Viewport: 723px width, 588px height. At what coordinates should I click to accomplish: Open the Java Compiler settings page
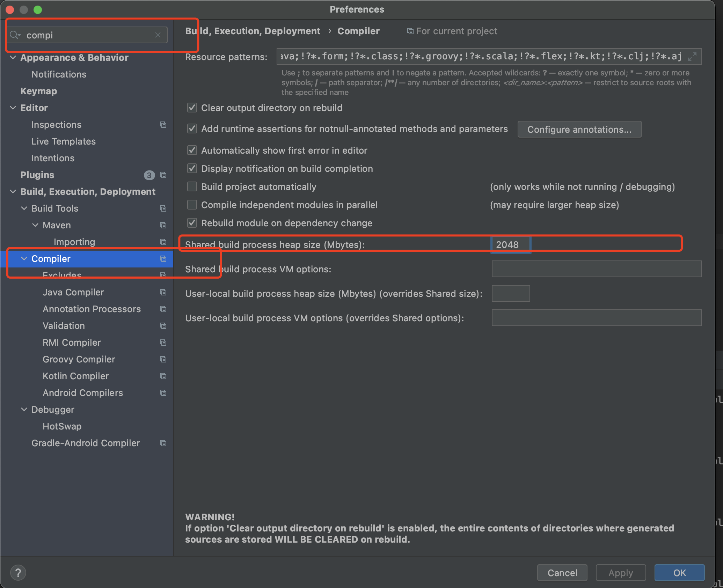tap(73, 292)
